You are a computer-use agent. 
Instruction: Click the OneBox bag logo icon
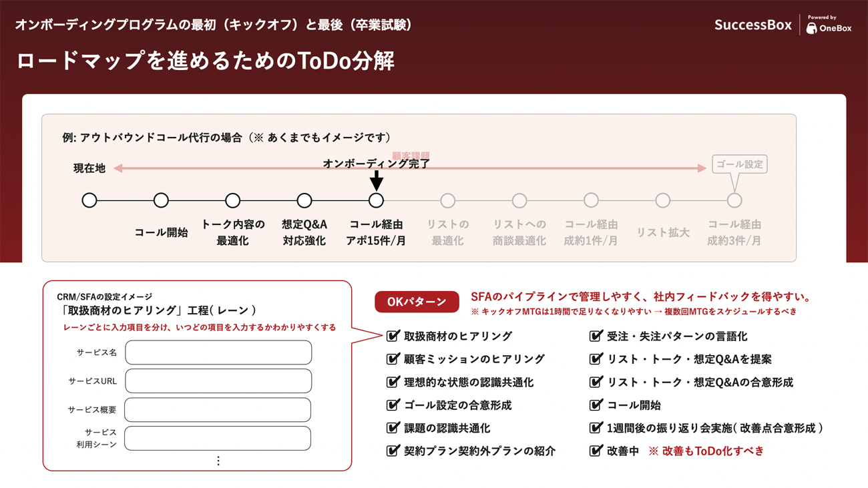(x=811, y=29)
